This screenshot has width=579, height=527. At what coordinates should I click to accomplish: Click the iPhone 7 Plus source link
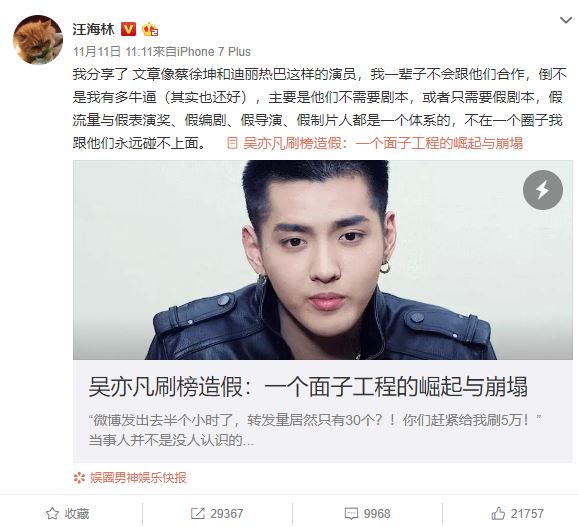point(214,52)
